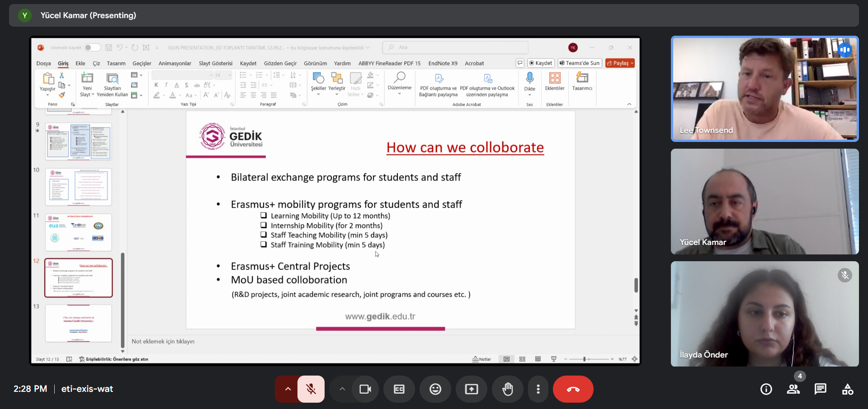Click the bullet list icon

(243, 75)
